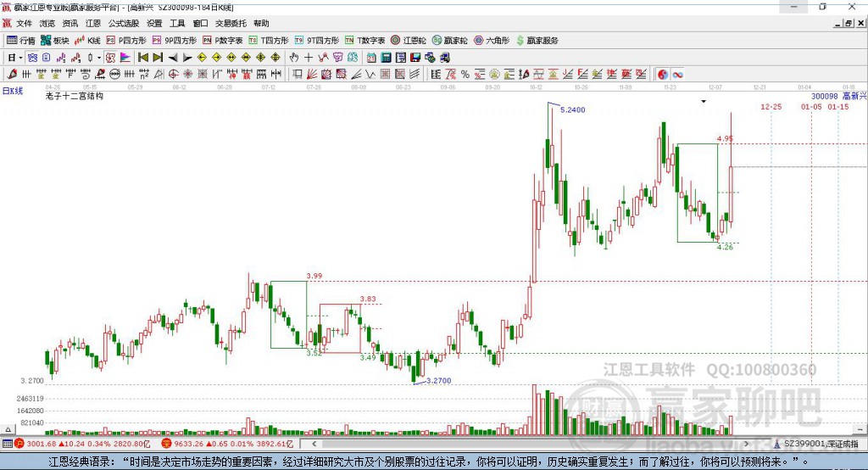The height and width of the screenshot is (470, 868).
Task: Toggle the 叙 highlighted toolbar button
Action: pos(111,58)
